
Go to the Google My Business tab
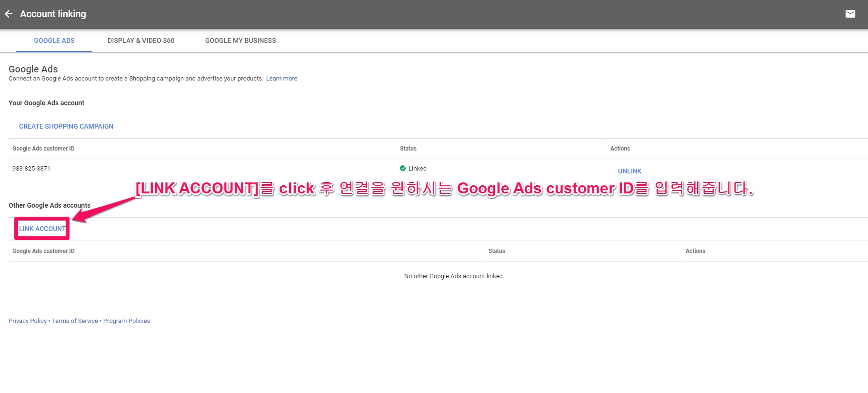click(240, 40)
